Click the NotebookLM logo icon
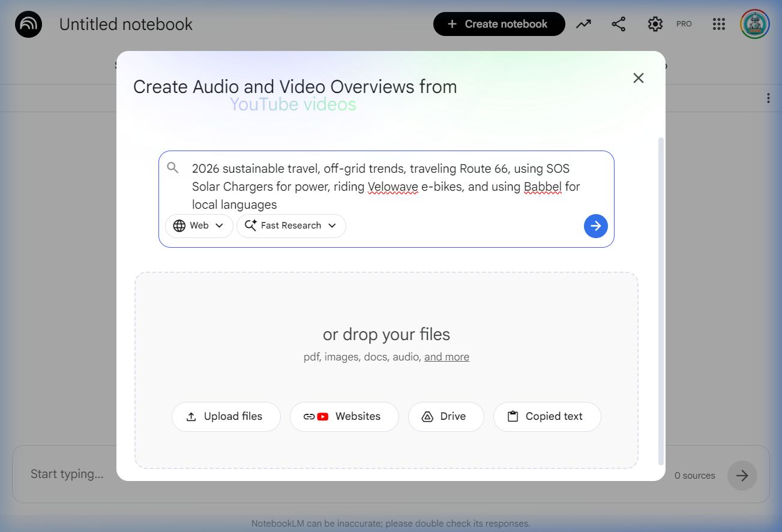This screenshot has height=532, width=782. (x=28, y=25)
